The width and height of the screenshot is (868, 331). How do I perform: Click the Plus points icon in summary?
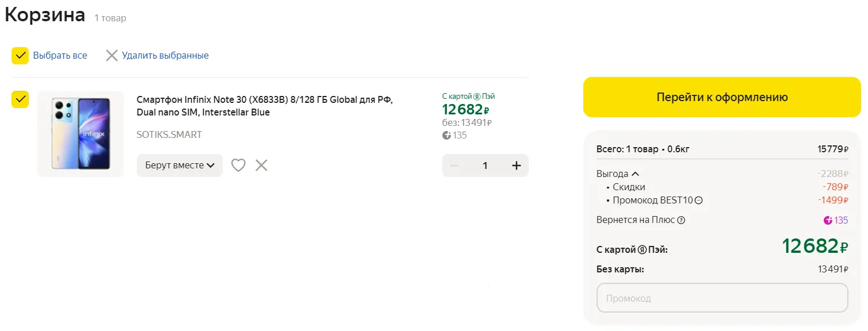(828, 220)
